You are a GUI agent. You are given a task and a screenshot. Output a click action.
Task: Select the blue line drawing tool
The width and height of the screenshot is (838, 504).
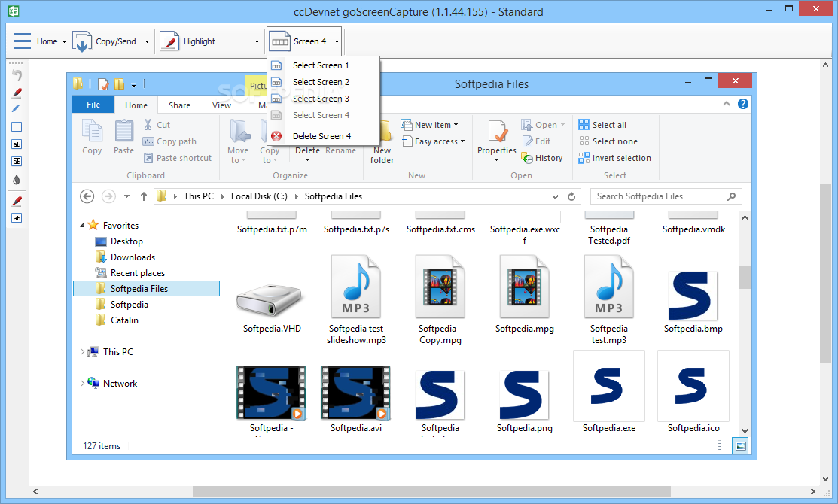click(17, 109)
